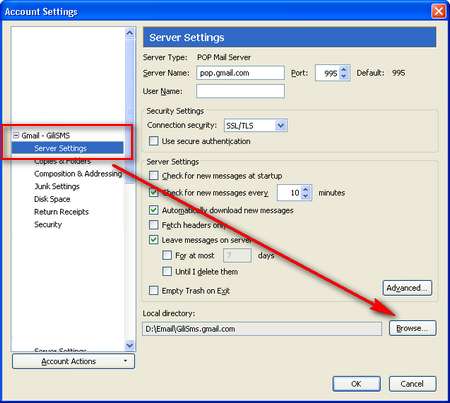Screen dimensions: 450x403
Task: Enable Use secure authentication checkbox
Action: 154,141
